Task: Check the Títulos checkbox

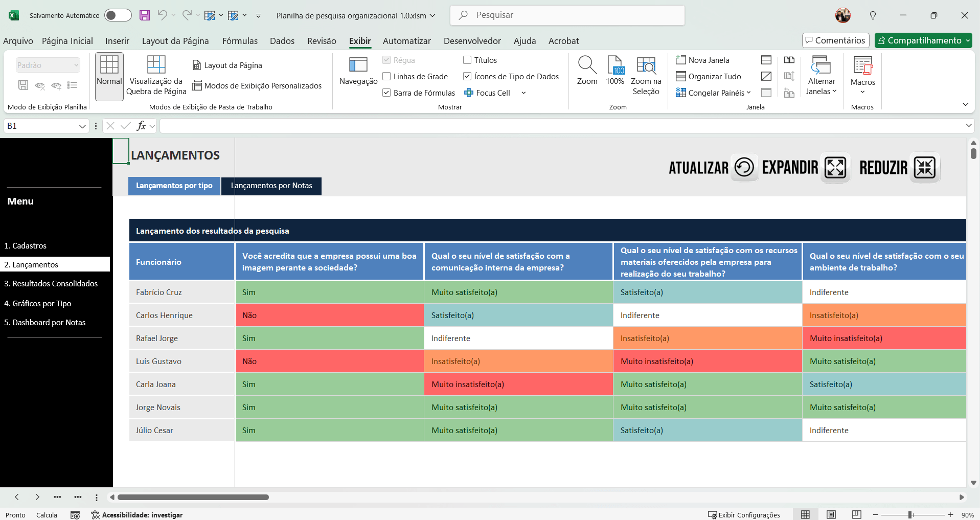Action: 467,60
